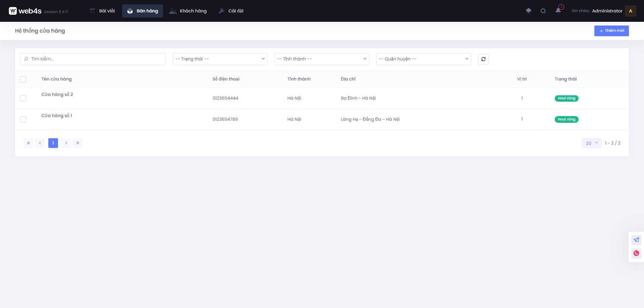Open the Trạng thái filter dropdown

[220, 59]
